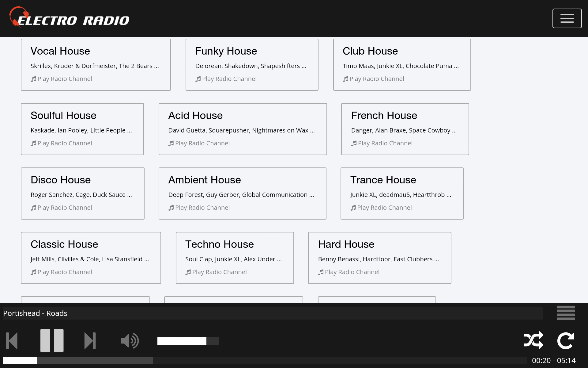588x368 pixels.
Task: Click the Danger, Alan Braxe artist line
Action: [x=404, y=130]
